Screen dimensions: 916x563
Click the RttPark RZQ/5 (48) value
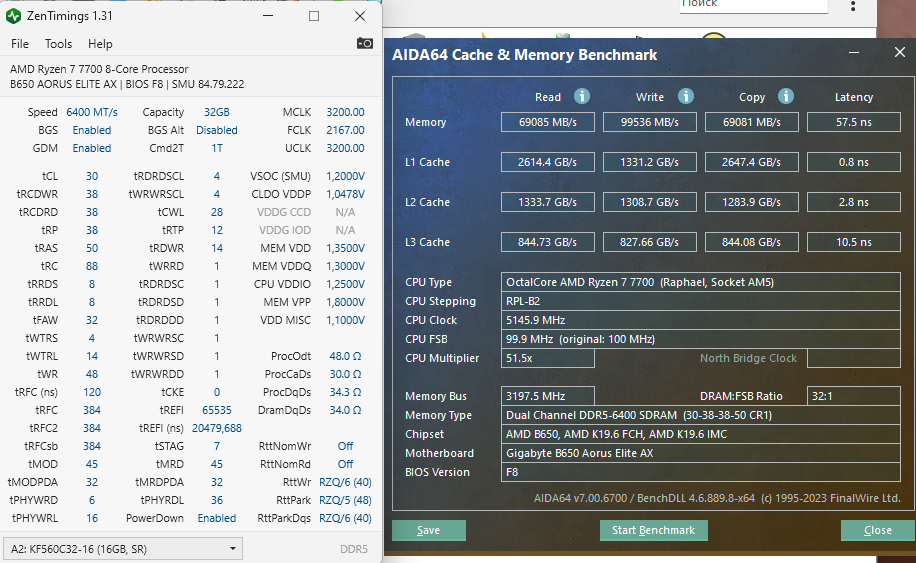345,500
